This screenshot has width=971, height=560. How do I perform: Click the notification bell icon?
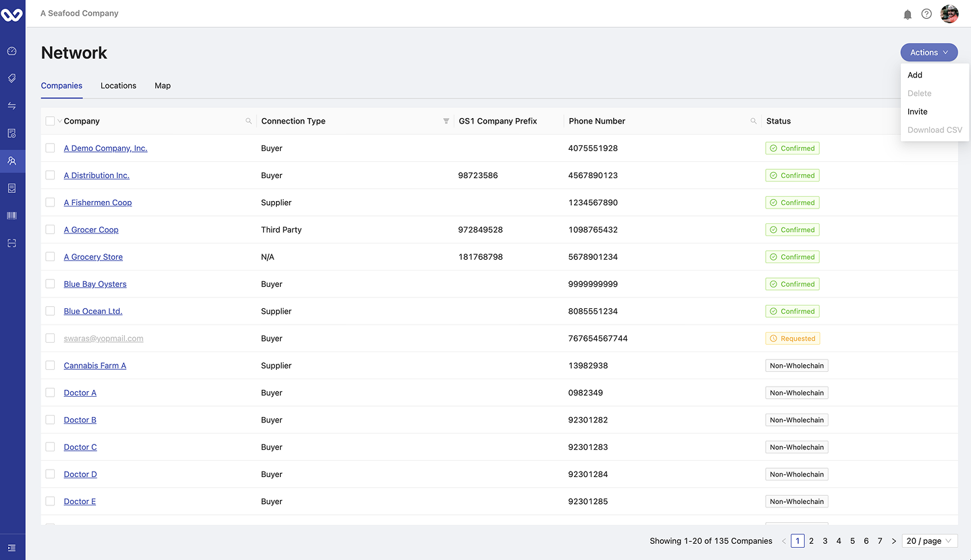point(908,14)
